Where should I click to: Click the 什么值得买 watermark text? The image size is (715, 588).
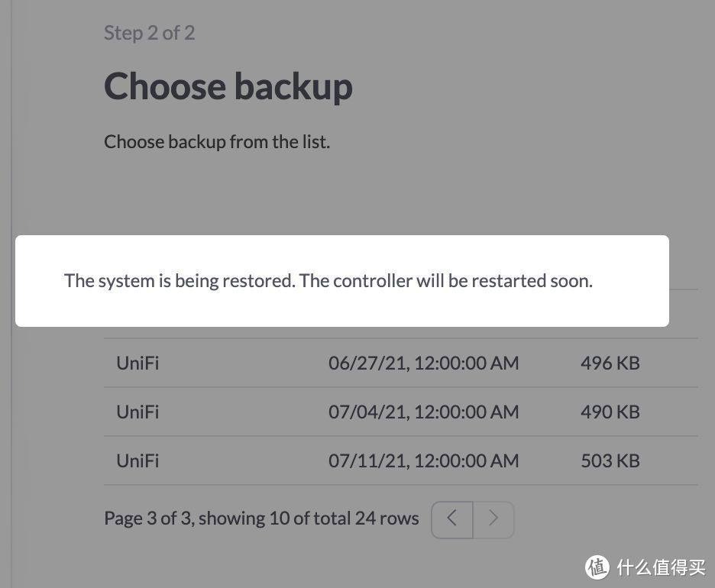[662, 567]
